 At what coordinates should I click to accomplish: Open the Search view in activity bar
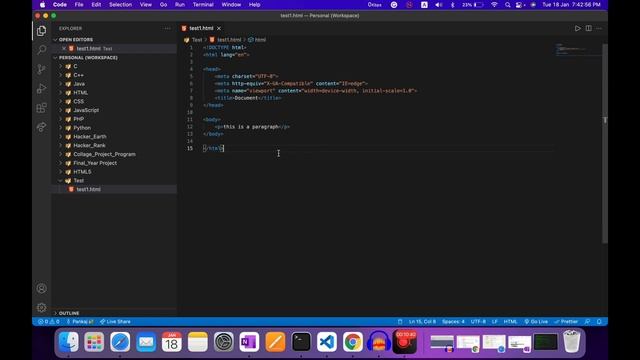(x=41, y=50)
